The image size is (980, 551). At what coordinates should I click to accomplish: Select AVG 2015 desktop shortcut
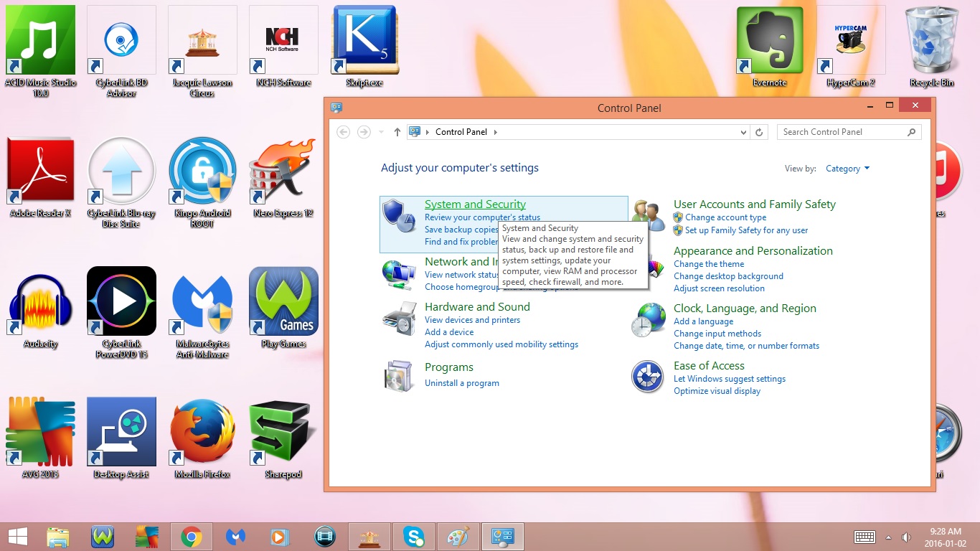point(40,438)
